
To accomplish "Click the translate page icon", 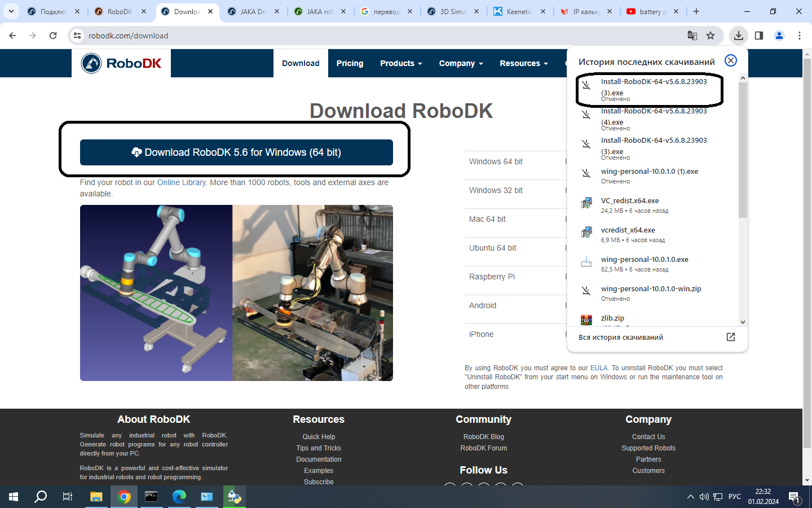I will [692, 36].
